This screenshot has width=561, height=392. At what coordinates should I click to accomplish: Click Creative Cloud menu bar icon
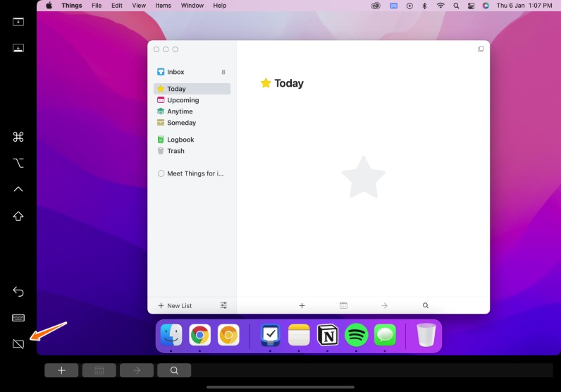tap(376, 6)
